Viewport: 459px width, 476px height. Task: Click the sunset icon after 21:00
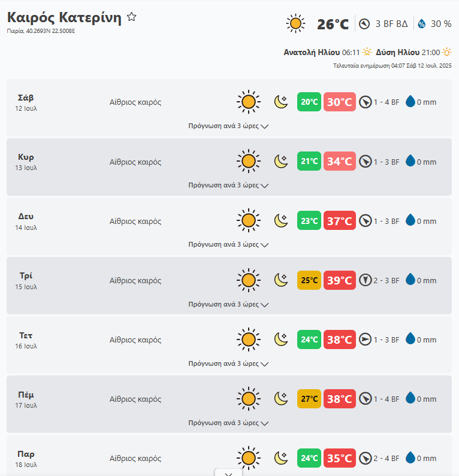pos(447,53)
